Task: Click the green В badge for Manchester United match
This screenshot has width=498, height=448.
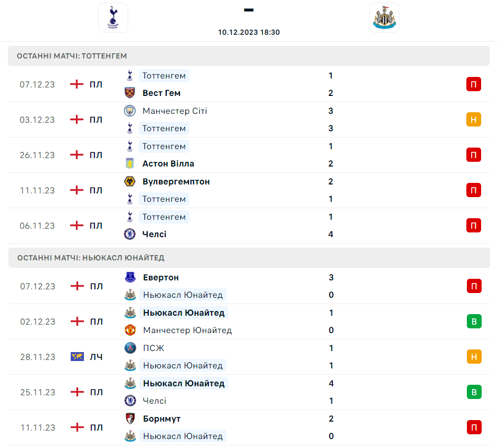Action: click(x=473, y=322)
